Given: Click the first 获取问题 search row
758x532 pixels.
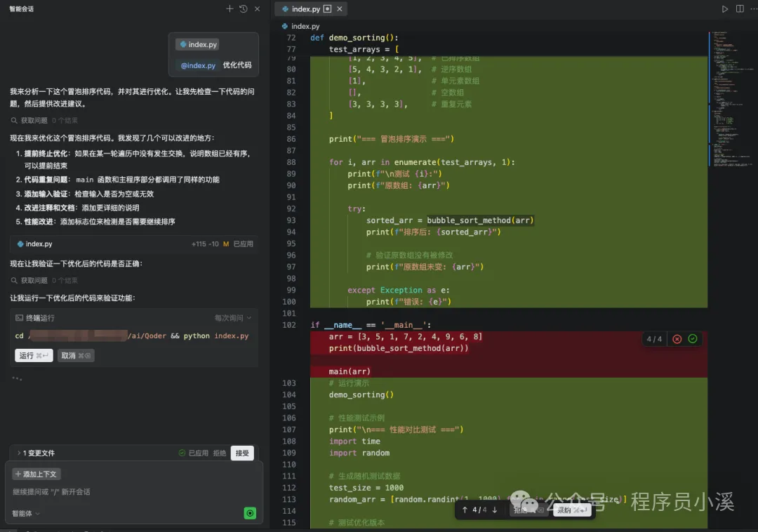Looking at the screenshot, I should 44,120.
